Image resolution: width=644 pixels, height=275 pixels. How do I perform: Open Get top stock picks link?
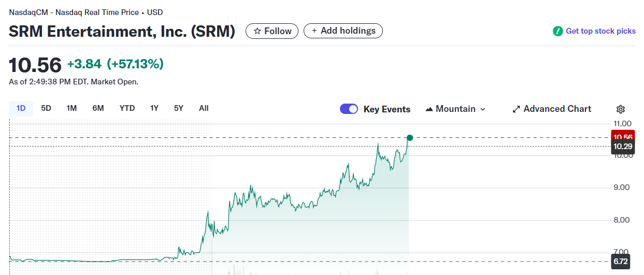pyautogui.click(x=600, y=31)
